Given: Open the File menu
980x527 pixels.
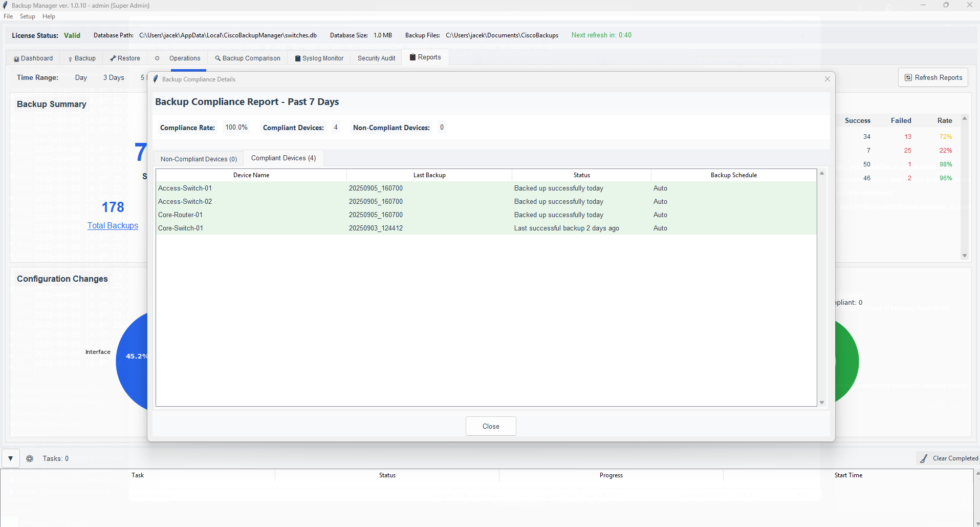Looking at the screenshot, I should click(x=8, y=16).
